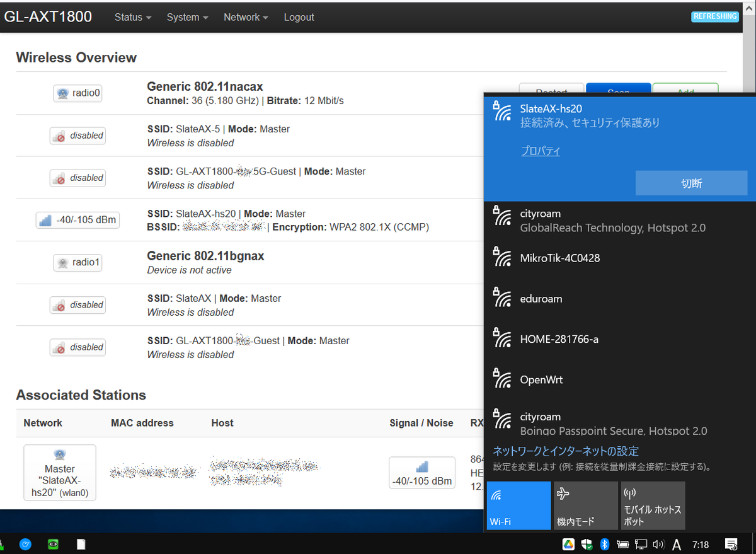Click the Master "SlateAX-hs20" (wlan0) network badge
Image resolution: width=756 pixels, height=554 pixels.
tap(60, 473)
